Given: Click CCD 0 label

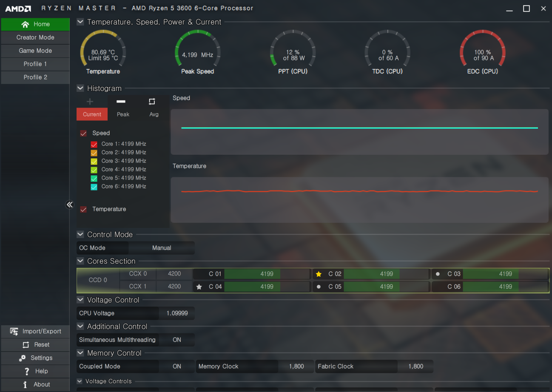Looking at the screenshot, I should point(98,280).
